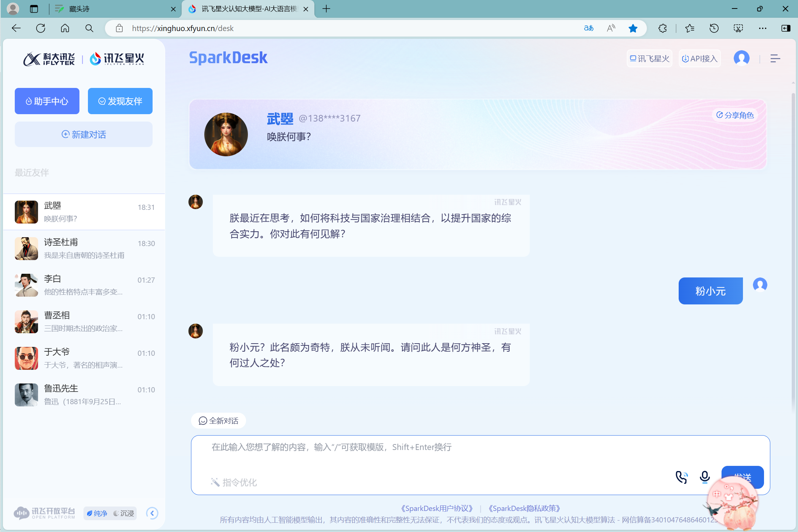This screenshot has height=532, width=798.
Task: Collapse the left sidebar arrow
Action: tap(152, 513)
